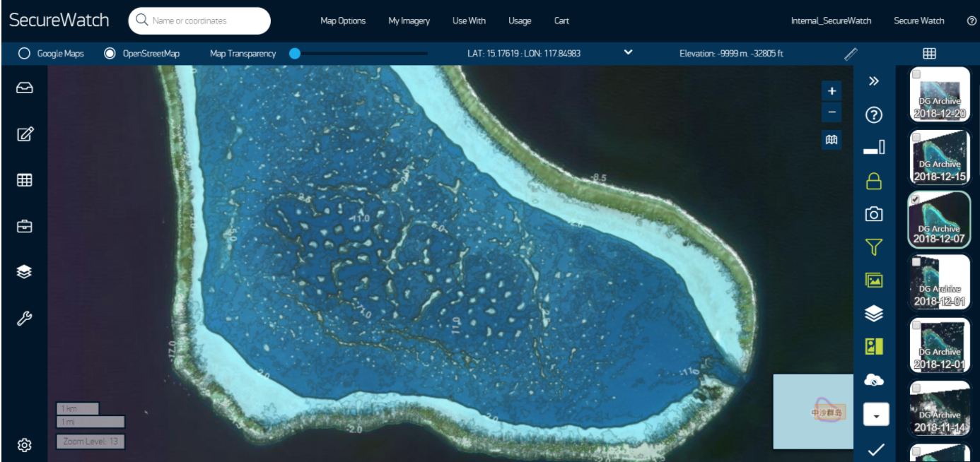This screenshot has height=462, width=980.
Task: Click the grid view icon in top bar
Action: (929, 53)
